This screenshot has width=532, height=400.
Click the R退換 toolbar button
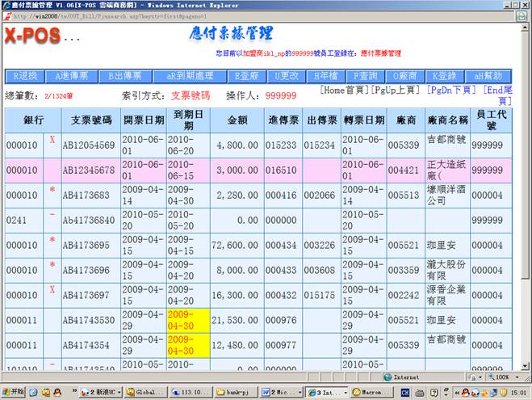27,75
